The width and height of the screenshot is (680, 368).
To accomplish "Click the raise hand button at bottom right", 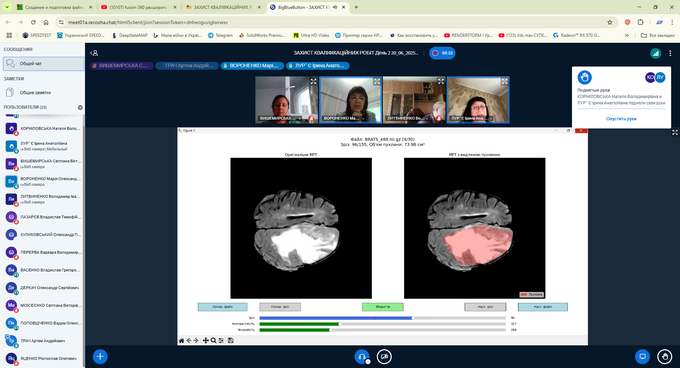I will [664, 356].
